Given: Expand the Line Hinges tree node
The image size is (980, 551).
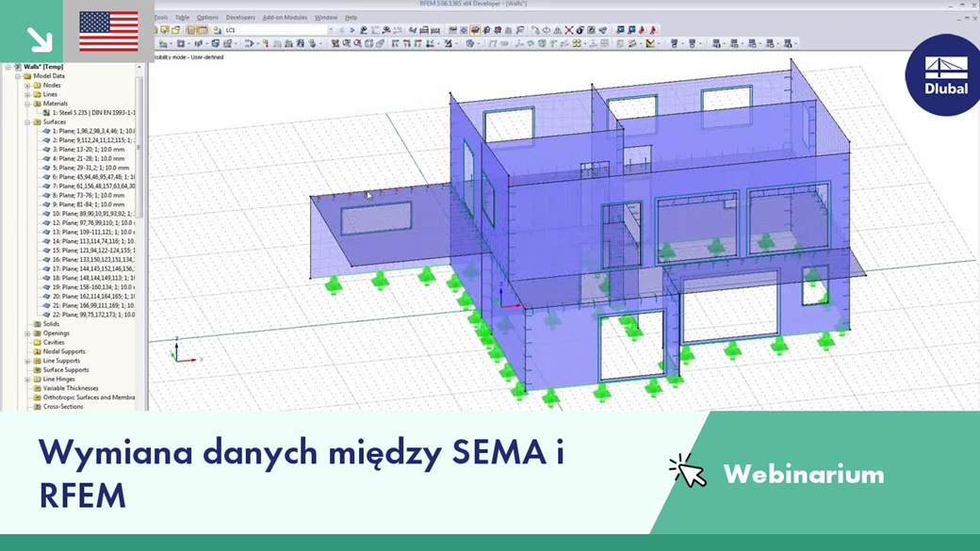Looking at the screenshot, I should coord(27,380).
